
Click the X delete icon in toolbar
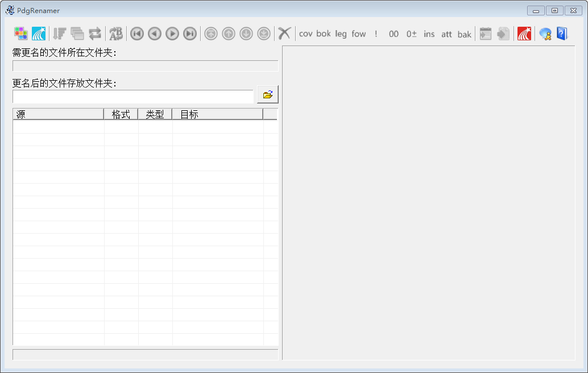coord(284,34)
